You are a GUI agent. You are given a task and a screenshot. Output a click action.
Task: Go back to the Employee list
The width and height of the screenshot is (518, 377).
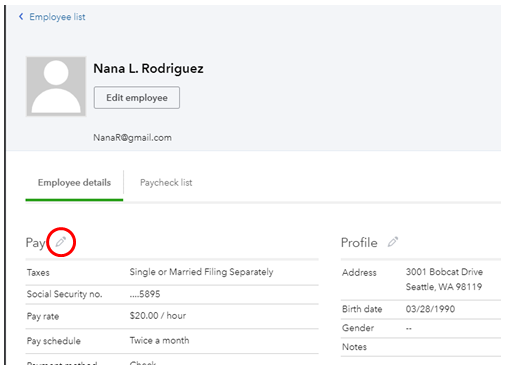click(57, 17)
